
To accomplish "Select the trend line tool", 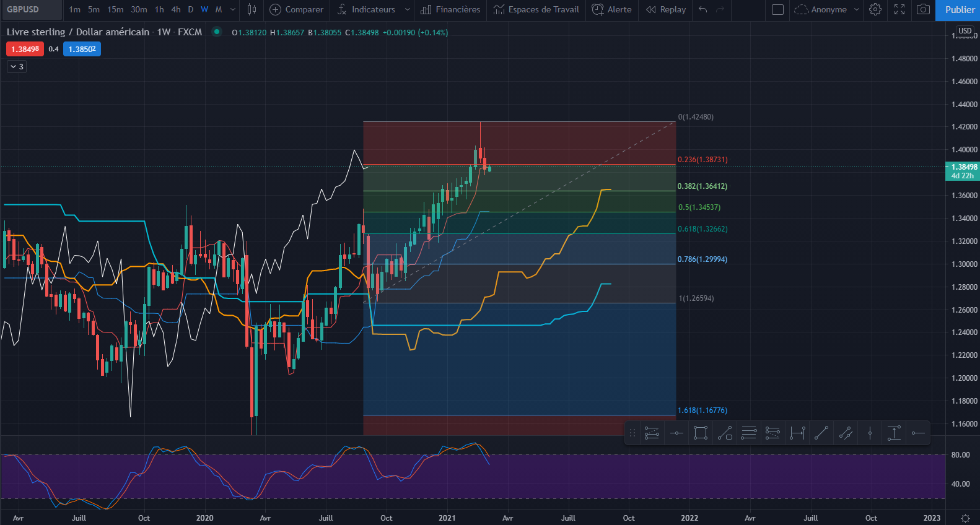I will point(821,433).
